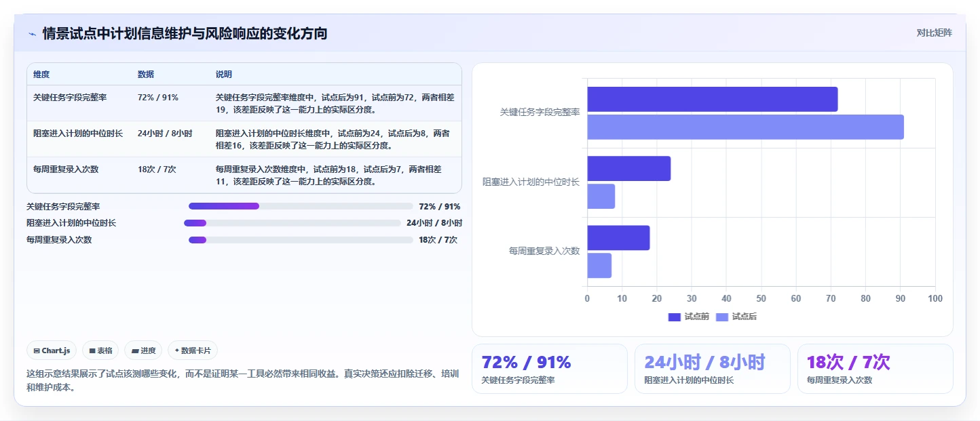Select the Chart.js tag chip
The image size is (980, 421).
52,350
